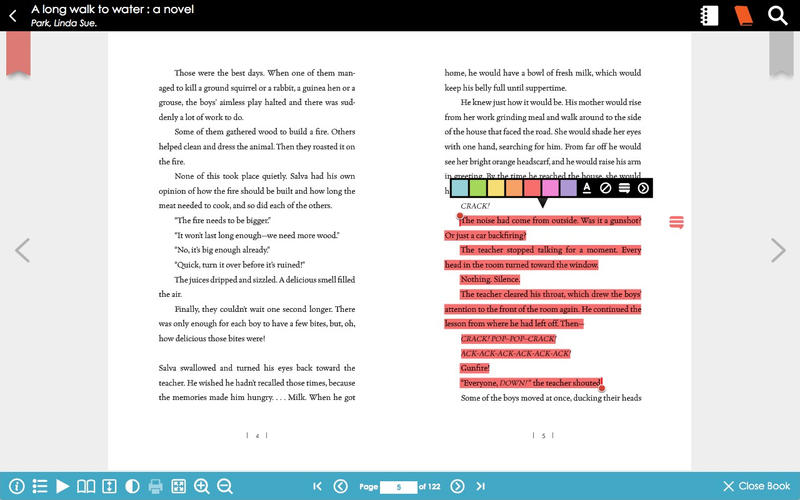Choose the purple highlight color
Viewport: 800px width, 500px height.
point(568,188)
